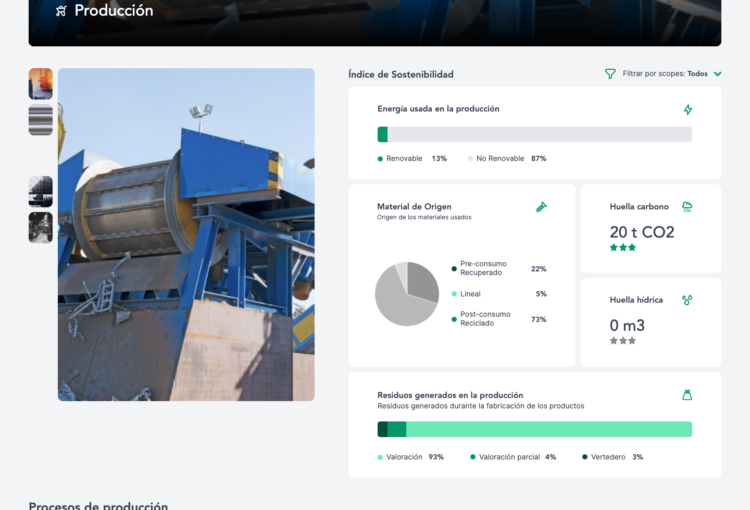The image size is (750, 510).
Task: Click the Renovable 13% value
Action: [x=439, y=158]
